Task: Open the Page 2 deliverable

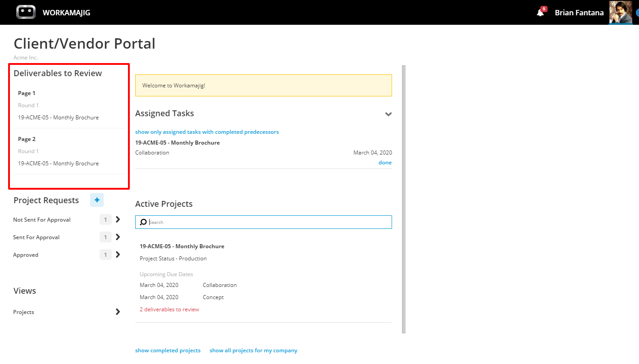Action: (69, 151)
